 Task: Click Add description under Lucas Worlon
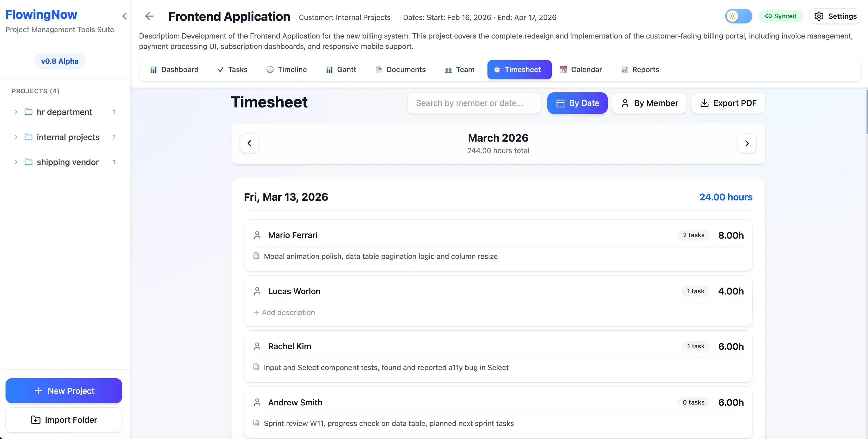284,312
